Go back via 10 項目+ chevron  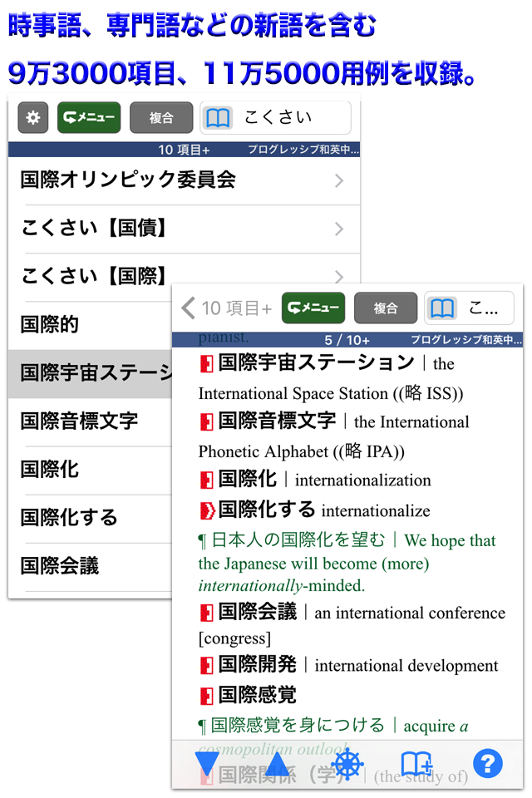[227, 308]
